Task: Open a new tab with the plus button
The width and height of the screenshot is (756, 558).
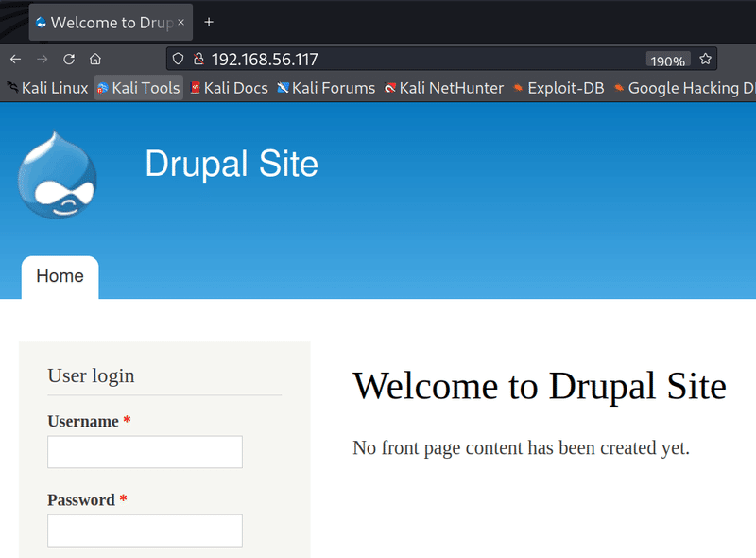Action: click(x=209, y=22)
